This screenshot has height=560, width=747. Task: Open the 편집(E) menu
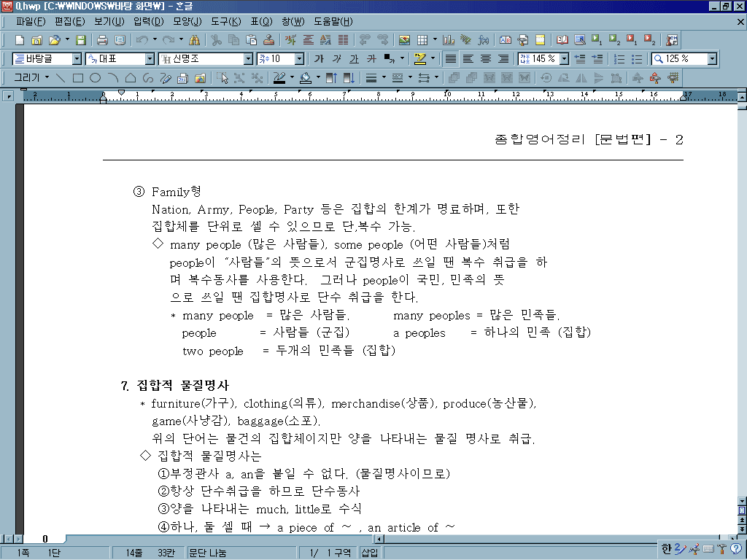(x=69, y=21)
